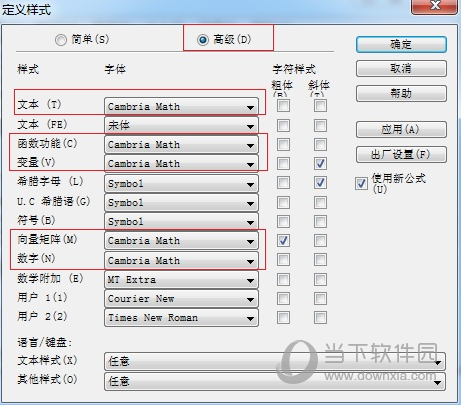Enable italic checkbox for U.C 希腊语(G)
The width and height of the screenshot is (461, 405).
click(x=320, y=202)
